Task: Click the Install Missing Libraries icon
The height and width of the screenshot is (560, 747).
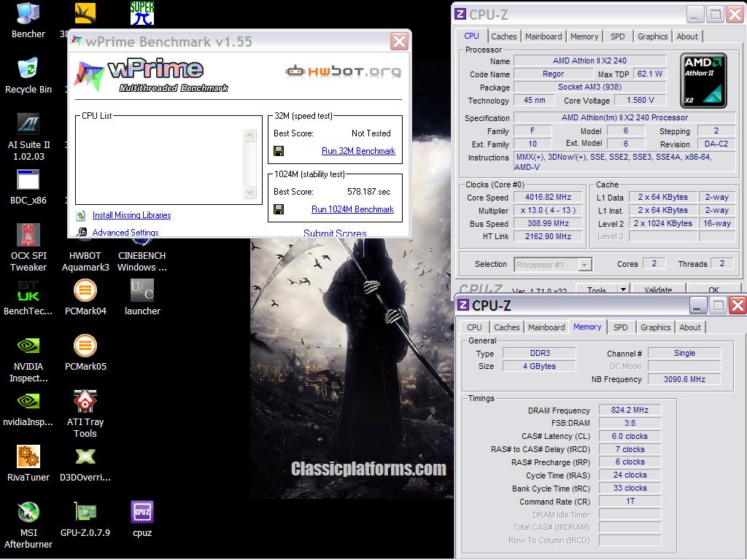Action: click(81, 215)
